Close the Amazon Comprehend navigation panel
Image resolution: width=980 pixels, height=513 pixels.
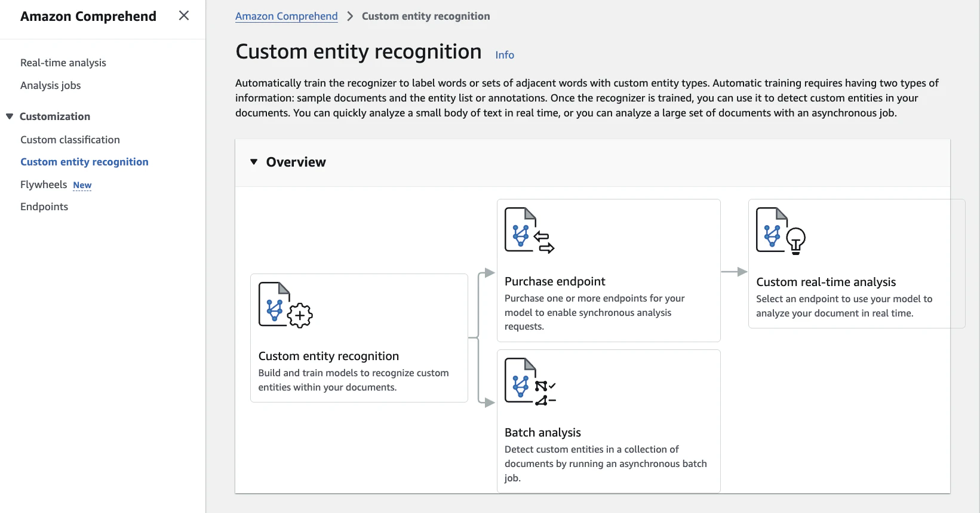coord(184,16)
